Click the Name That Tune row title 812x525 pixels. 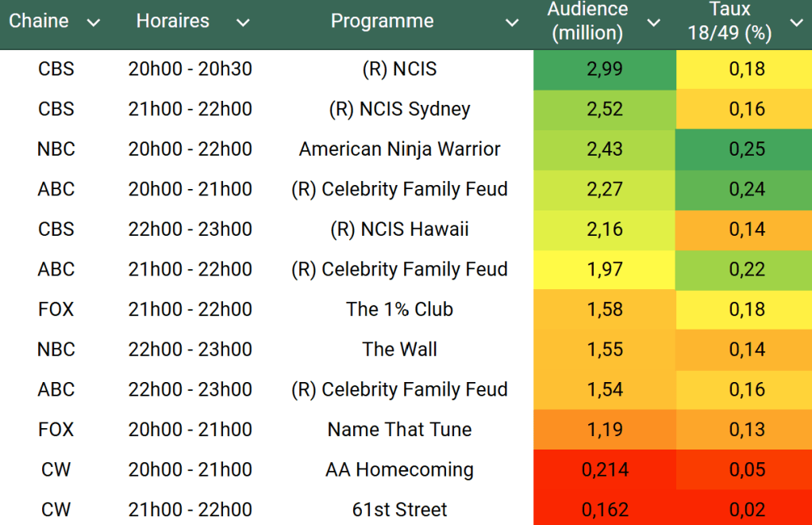tap(399, 430)
